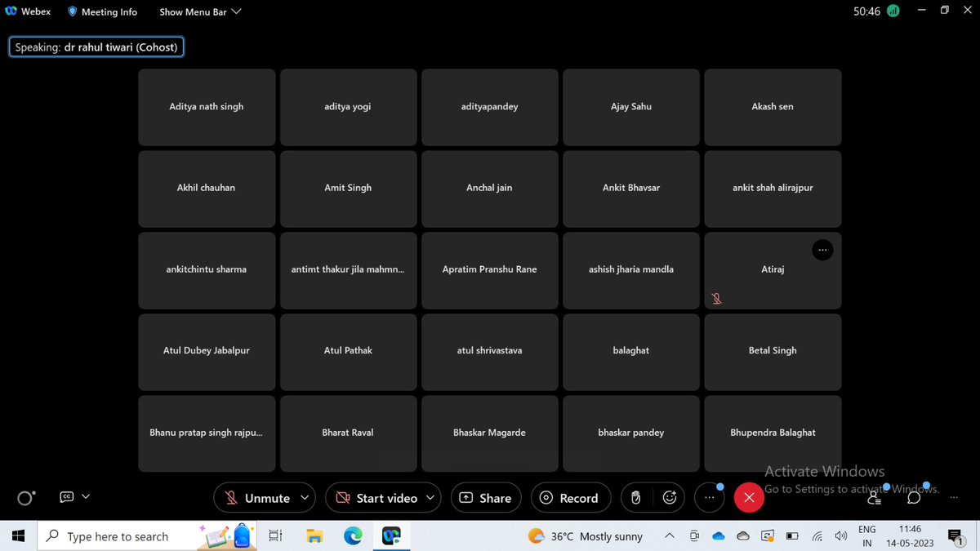Open the Chat panel icon
The image size is (980, 551).
[x=915, y=497]
